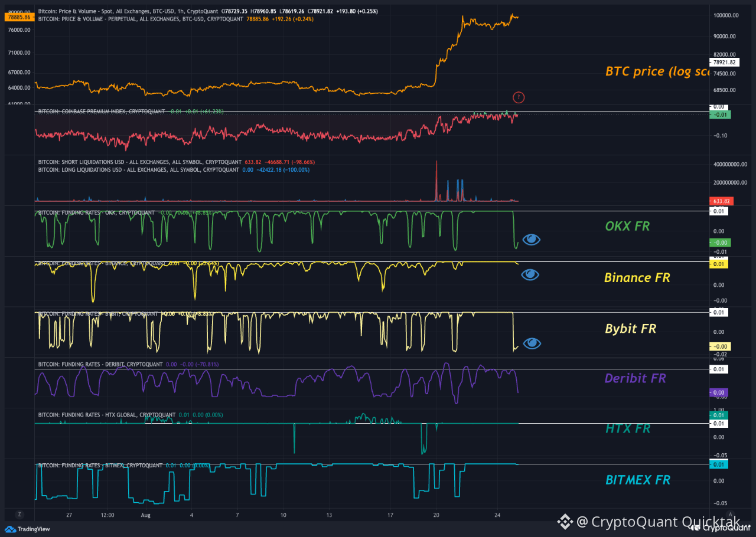
Task: Click the 12:00 label on the time axis
Action: [107, 515]
